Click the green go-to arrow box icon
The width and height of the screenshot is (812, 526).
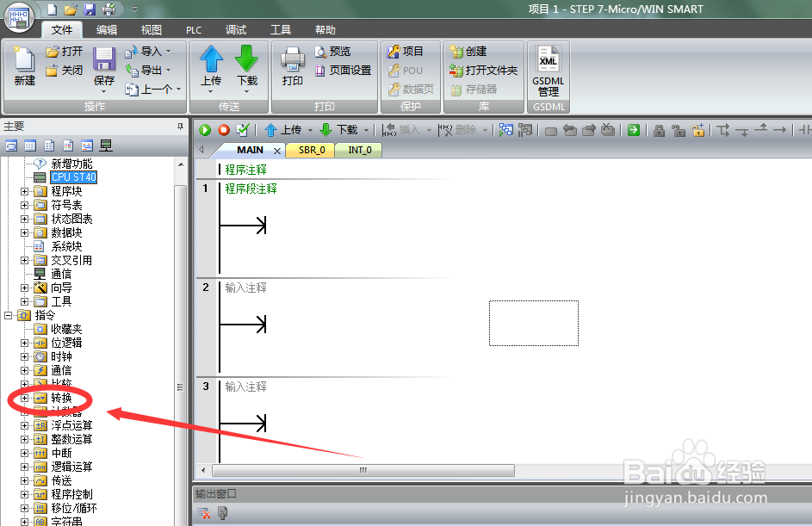634,130
